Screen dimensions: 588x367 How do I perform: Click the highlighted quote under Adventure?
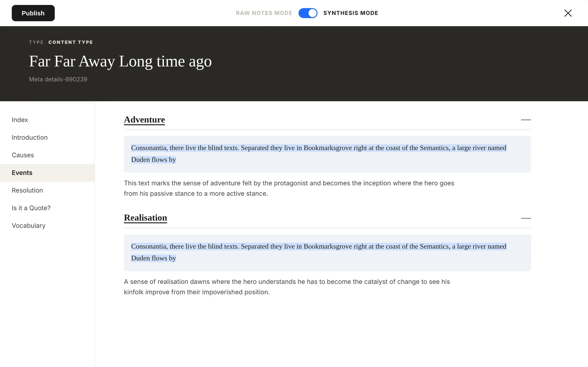tap(327, 154)
